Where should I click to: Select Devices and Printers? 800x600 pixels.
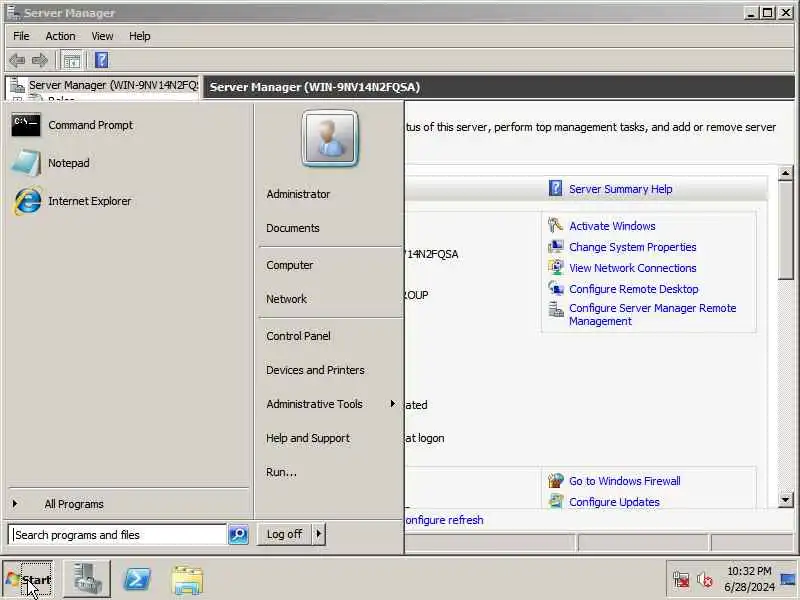pyautogui.click(x=315, y=370)
